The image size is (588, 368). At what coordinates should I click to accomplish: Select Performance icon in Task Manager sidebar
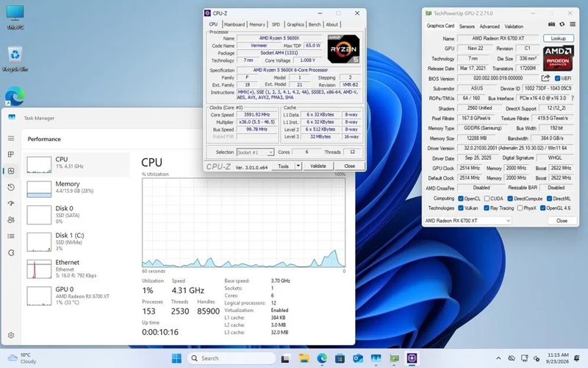pos(11,171)
